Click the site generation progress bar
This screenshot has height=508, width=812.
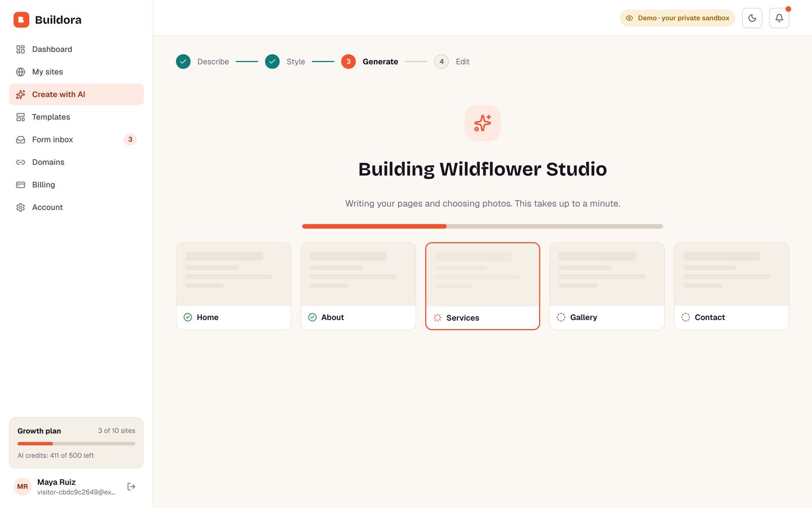tap(483, 226)
